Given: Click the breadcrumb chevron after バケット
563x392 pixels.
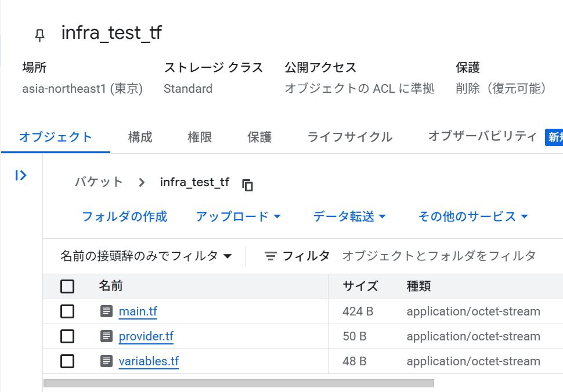Looking at the screenshot, I should click(x=142, y=183).
